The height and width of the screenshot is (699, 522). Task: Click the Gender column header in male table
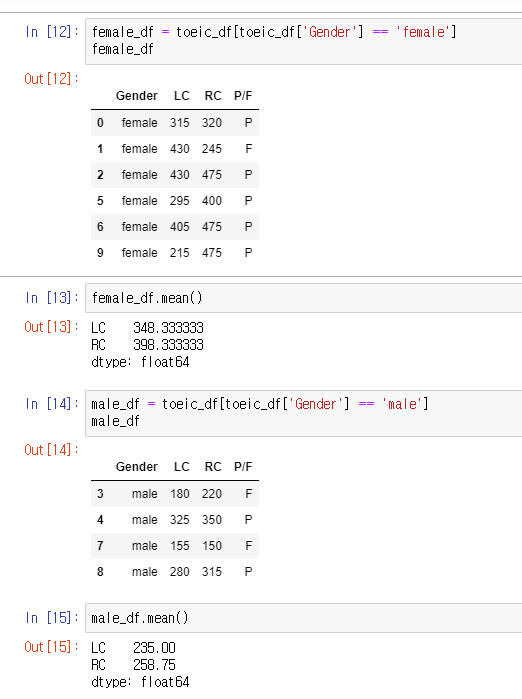click(x=136, y=467)
